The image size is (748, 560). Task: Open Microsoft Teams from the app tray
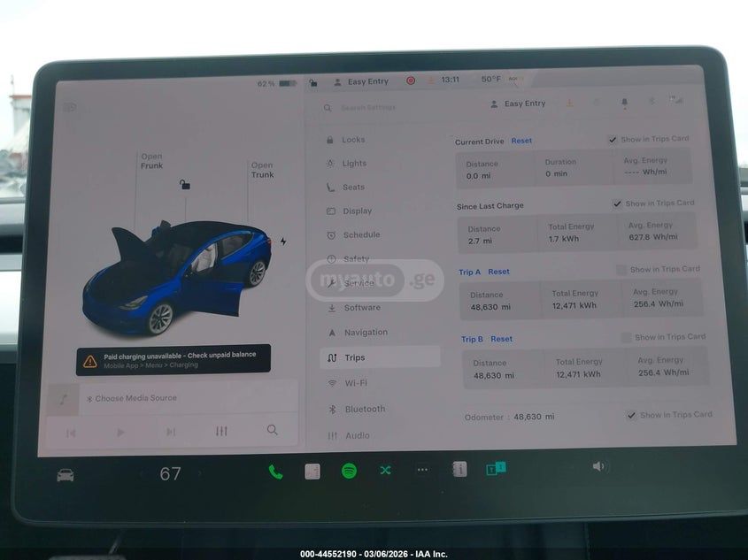coord(495,472)
